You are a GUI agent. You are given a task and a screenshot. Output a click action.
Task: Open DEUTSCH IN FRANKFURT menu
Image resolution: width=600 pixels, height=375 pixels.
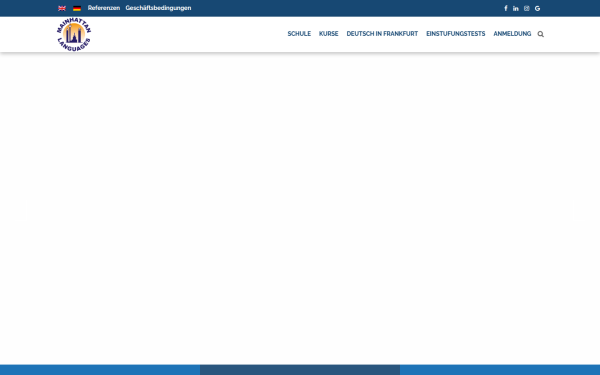(x=382, y=34)
